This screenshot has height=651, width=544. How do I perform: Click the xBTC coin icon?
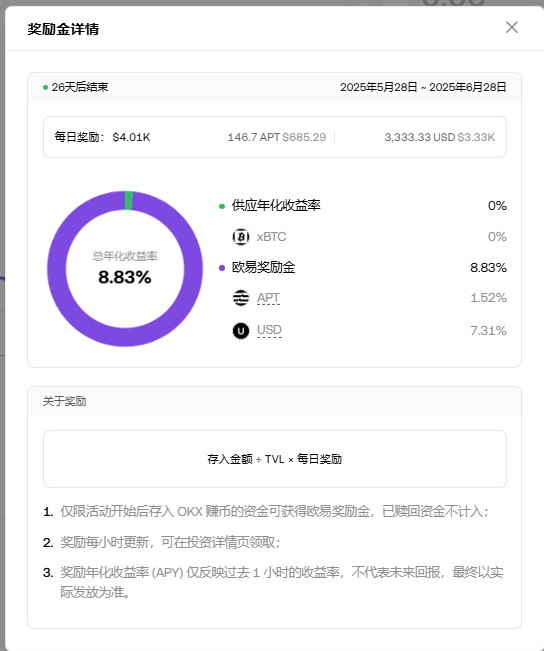tap(241, 237)
